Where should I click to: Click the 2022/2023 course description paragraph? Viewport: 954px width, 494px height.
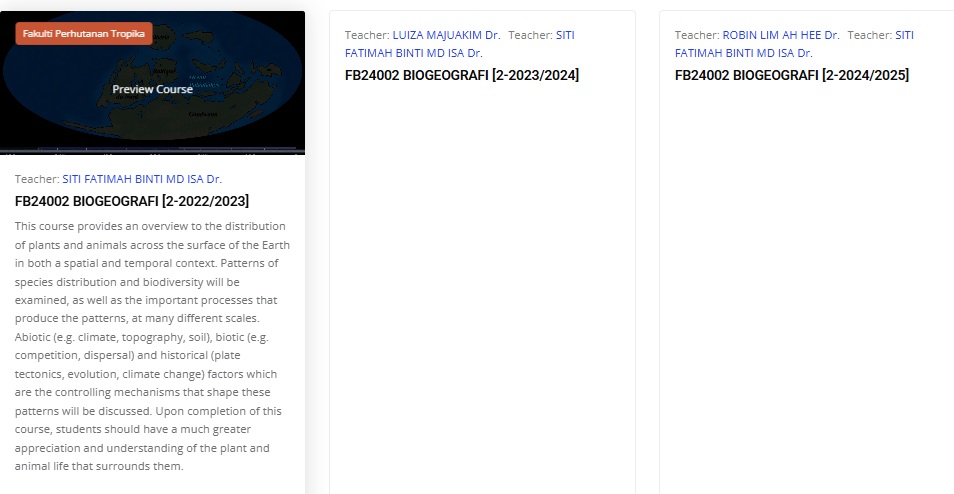152,346
